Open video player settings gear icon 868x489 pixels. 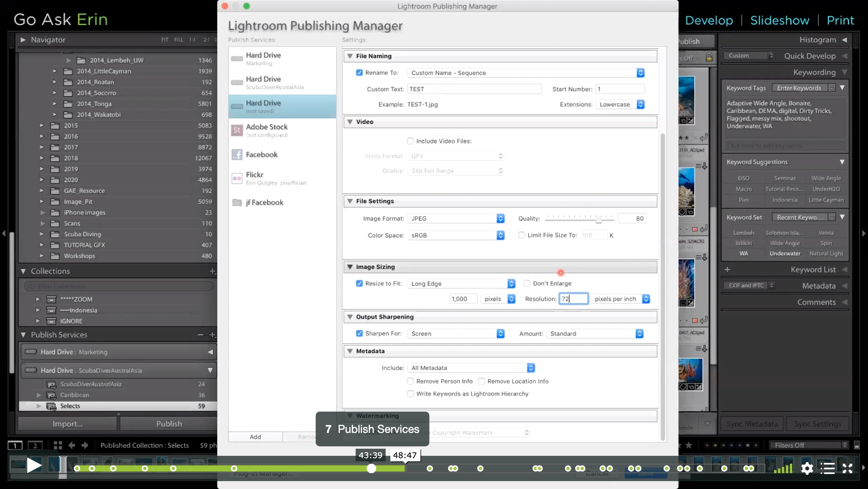(x=807, y=468)
